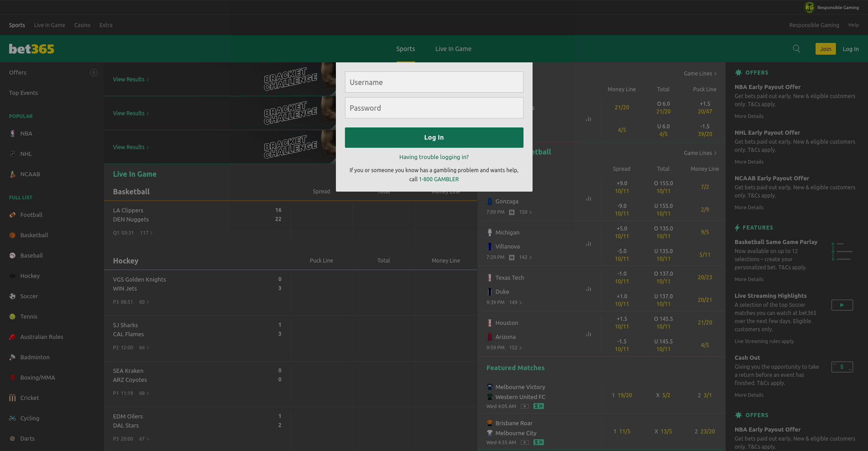Open More Details under NHL Early Payout Offer
868x451 pixels.
(x=749, y=162)
